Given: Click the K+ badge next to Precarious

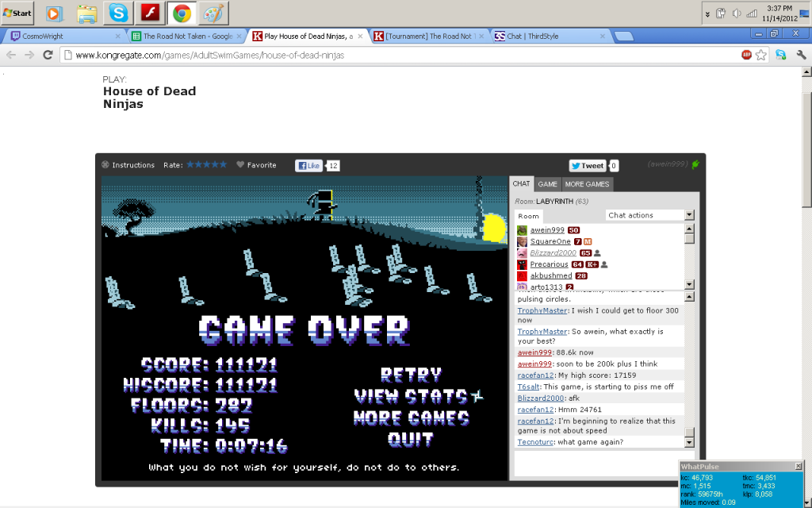Looking at the screenshot, I should [x=592, y=264].
